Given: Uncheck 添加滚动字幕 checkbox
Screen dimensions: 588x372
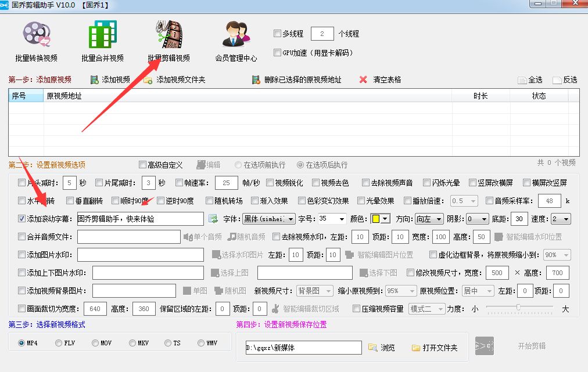Looking at the screenshot, I should (21, 218).
